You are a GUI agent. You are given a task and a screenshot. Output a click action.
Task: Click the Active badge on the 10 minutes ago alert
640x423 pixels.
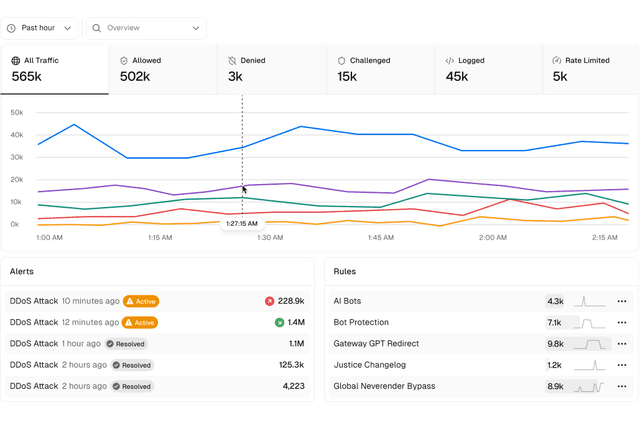(141, 301)
